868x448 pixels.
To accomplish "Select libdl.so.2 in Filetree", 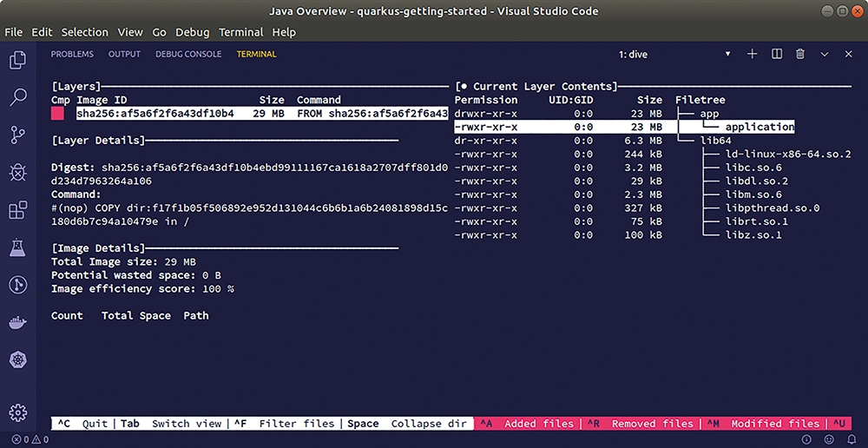I will (x=757, y=181).
